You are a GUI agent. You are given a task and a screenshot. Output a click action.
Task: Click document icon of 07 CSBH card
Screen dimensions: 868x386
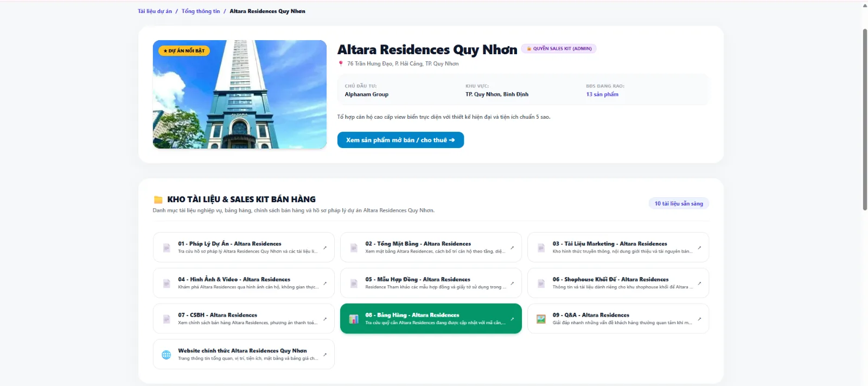click(x=167, y=319)
